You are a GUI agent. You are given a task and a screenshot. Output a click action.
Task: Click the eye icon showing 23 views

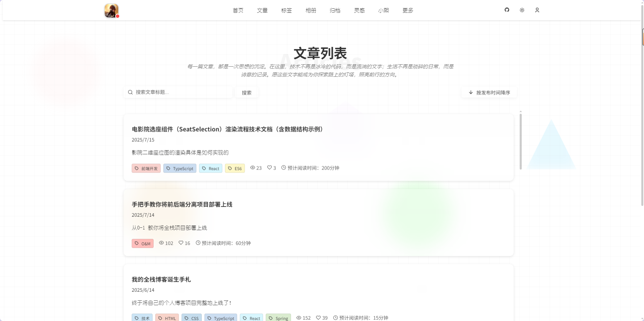point(253,168)
